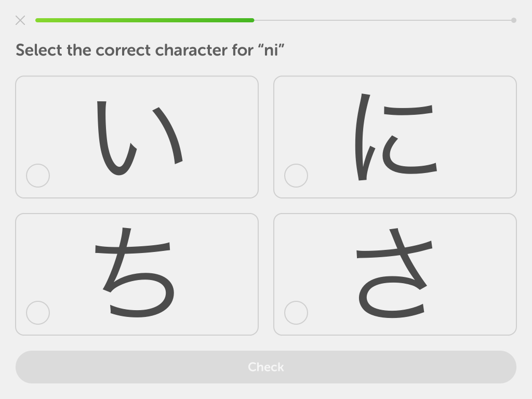The height and width of the screenshot is (399, 532).
Task: Click the gray unfilled part of progress bar
Action: click(x=383, y=20)
